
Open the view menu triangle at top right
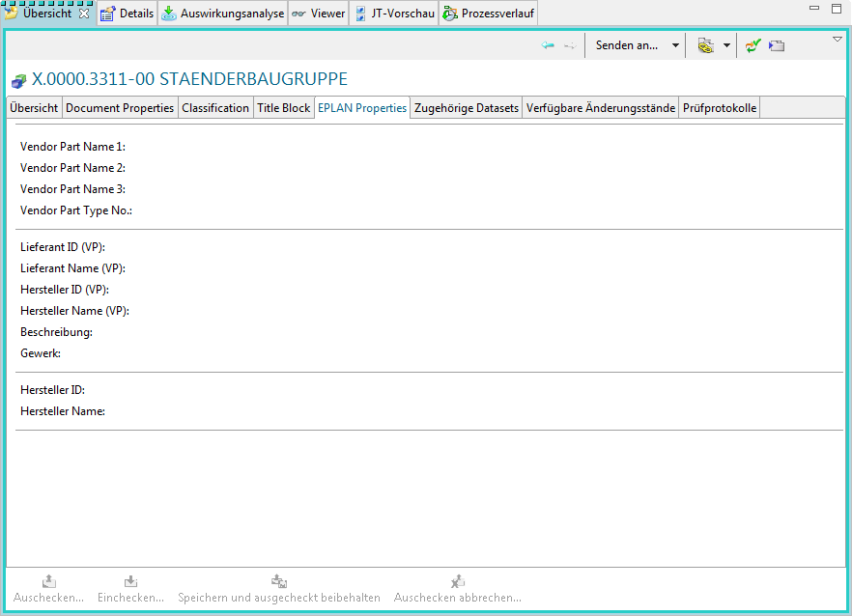point(838,40)
